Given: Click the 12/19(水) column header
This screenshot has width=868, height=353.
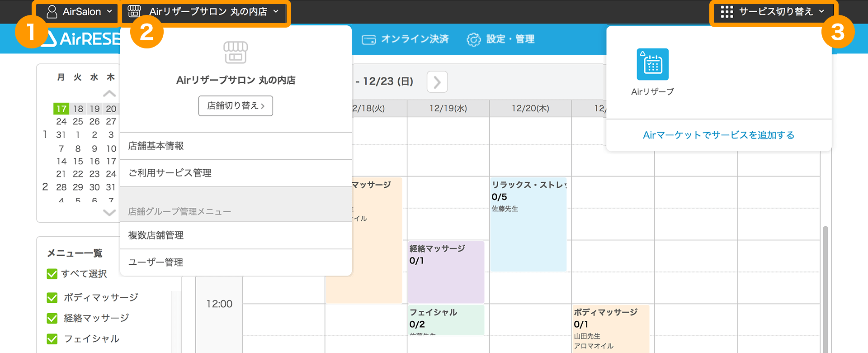Looking at the screenshot, I should pos(448,109).
